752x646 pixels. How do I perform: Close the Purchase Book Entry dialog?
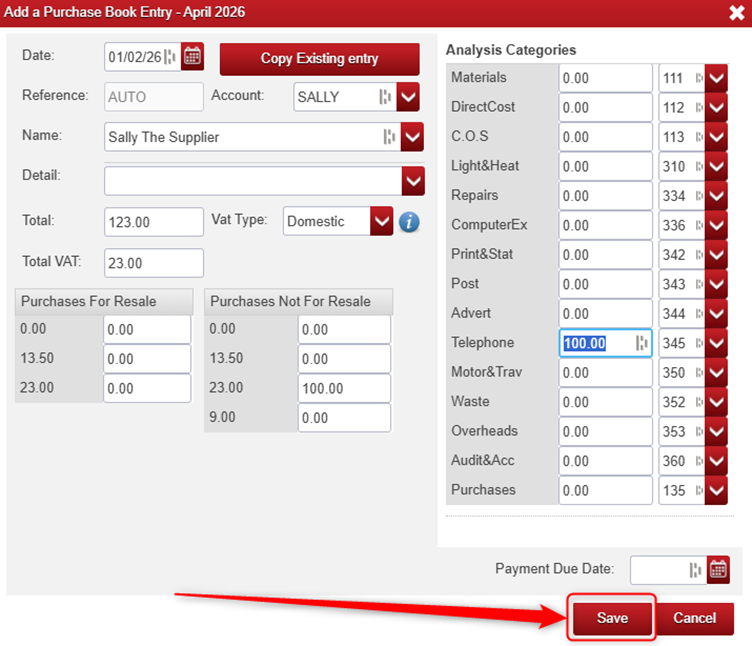(x=737, y=12)
